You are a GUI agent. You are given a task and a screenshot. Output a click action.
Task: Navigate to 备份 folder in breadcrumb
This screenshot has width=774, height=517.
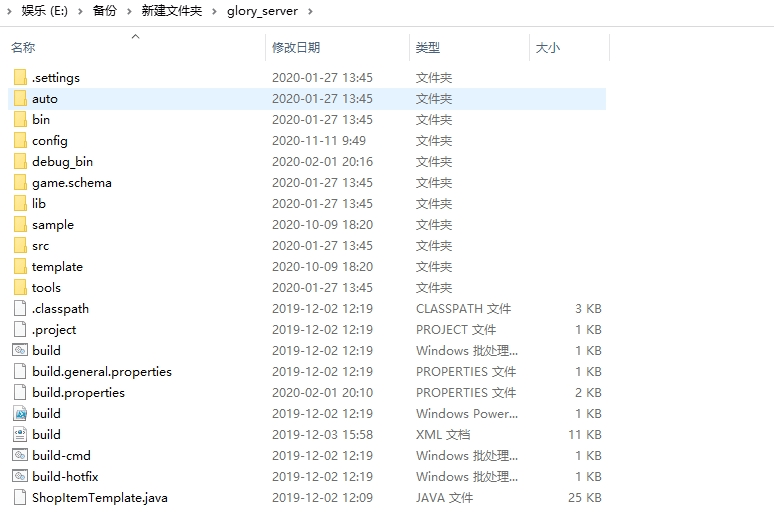(x=105, y=11)
